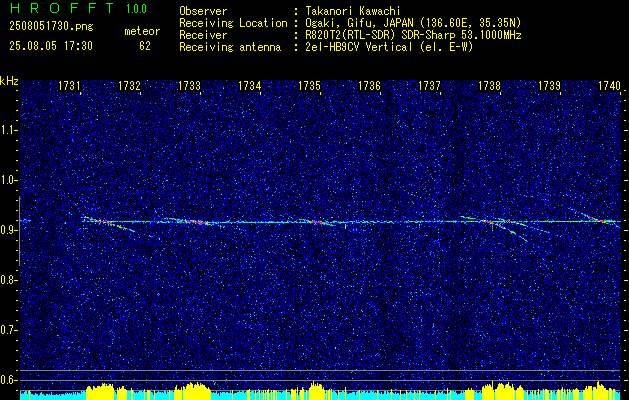Select observer name Takanori Kawachi
Image resolution: width=629 pixels, height=400 pixels.
click(353, 11)
